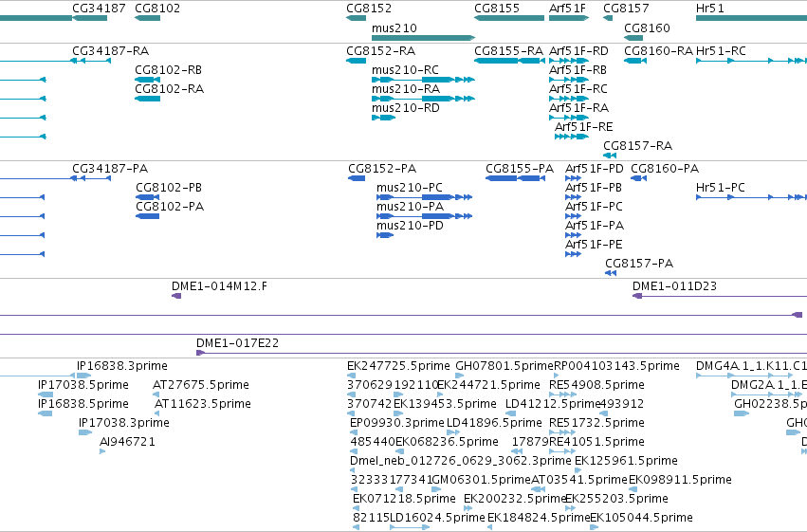The image size is (807, 532).
Task: Click protein CG8155-PA label
Action: (520, 169)
